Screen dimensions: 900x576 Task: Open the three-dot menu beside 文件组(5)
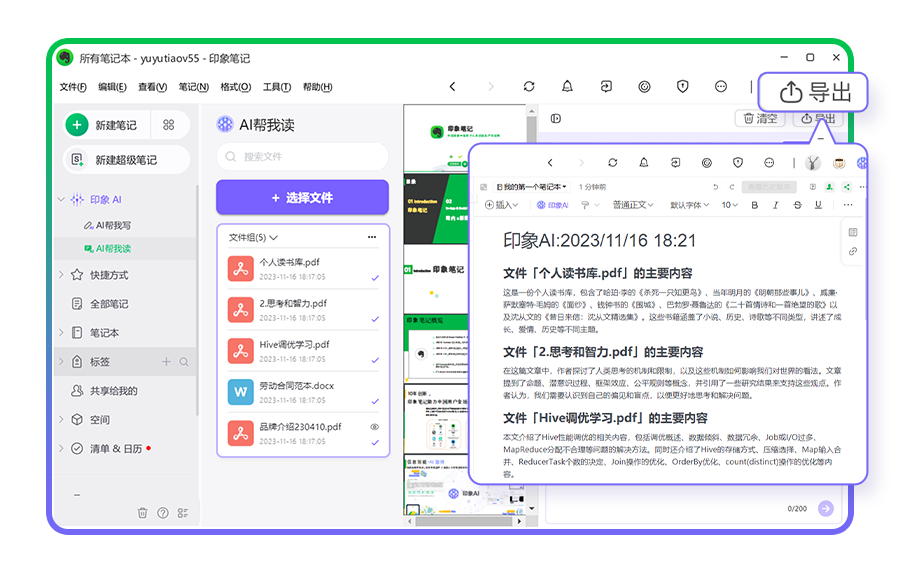(x=372, y=237)
